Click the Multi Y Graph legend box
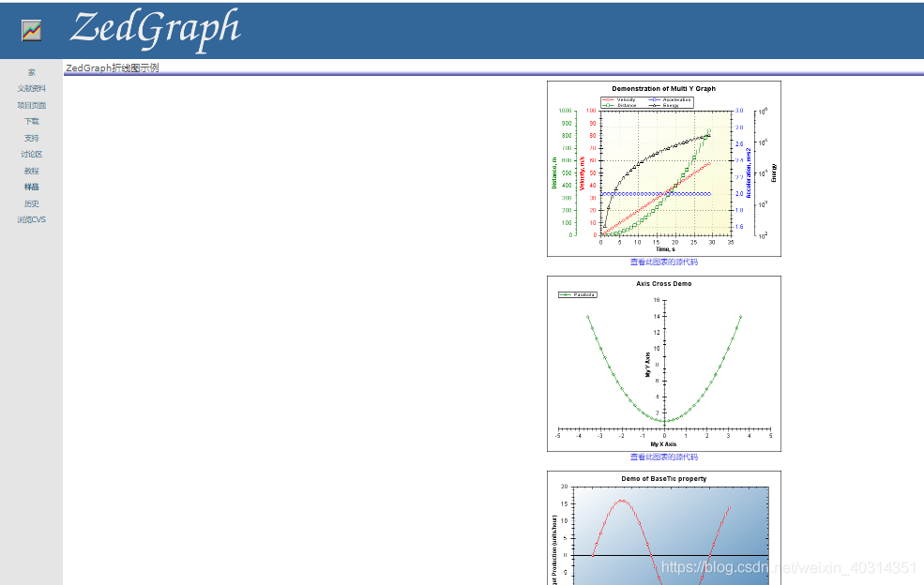 pyautogui.click(x=647, y=102)
